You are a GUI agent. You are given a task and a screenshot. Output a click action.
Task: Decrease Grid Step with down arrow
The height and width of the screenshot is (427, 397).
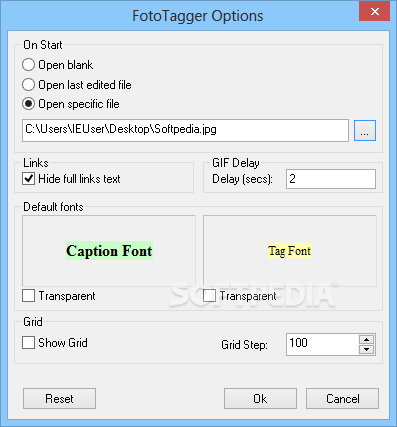pos(367,349)
